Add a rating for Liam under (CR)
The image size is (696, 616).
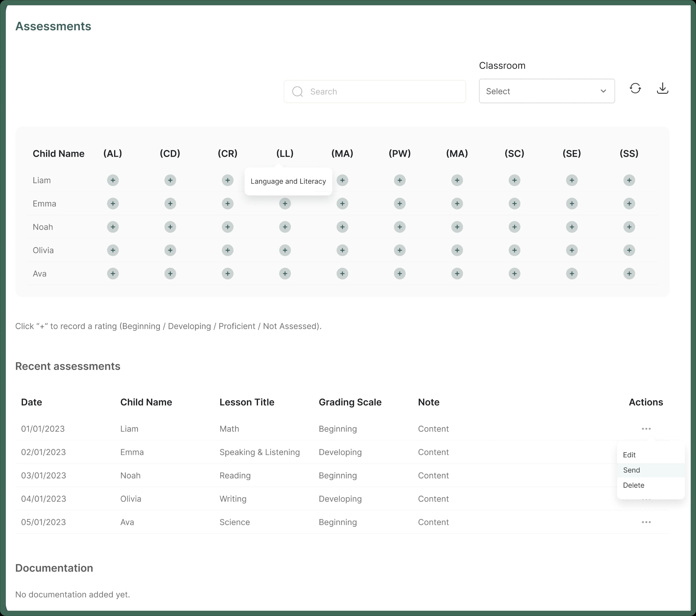pyautogui.click(x=228, y=180)
